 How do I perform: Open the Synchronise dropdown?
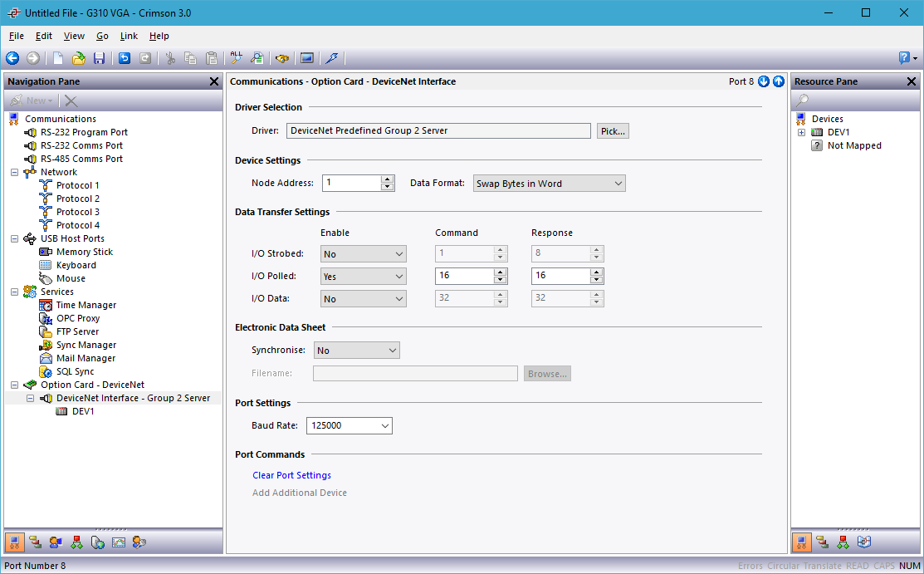(356, 351)
